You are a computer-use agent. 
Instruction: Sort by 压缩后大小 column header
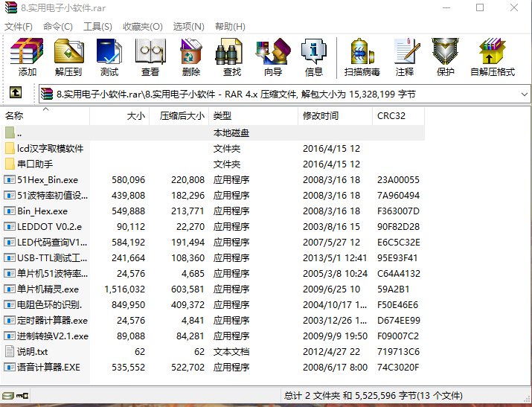(x=179, y=115)
